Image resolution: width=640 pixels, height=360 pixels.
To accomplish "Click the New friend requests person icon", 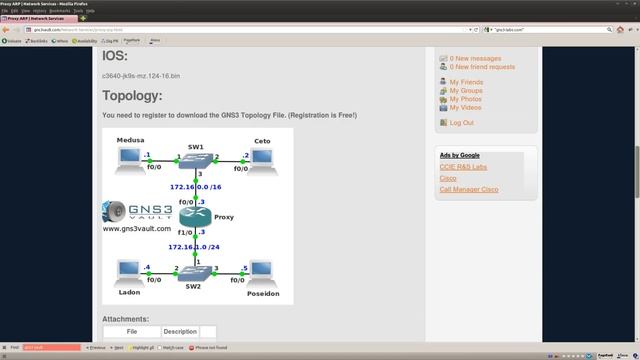I will click(x=443, y=67).
